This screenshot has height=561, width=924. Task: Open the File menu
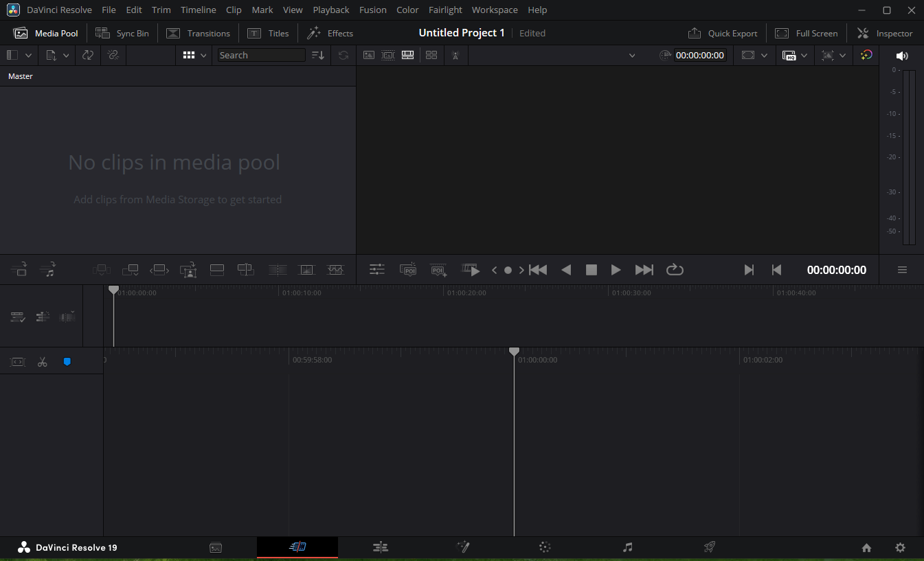(x=109, y=10)
